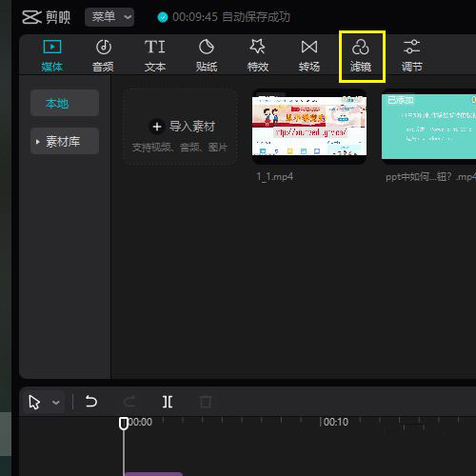The image size is (476, 476).
Task: Click the auto-save status text 自动保存成功
Action: [256, 17]
